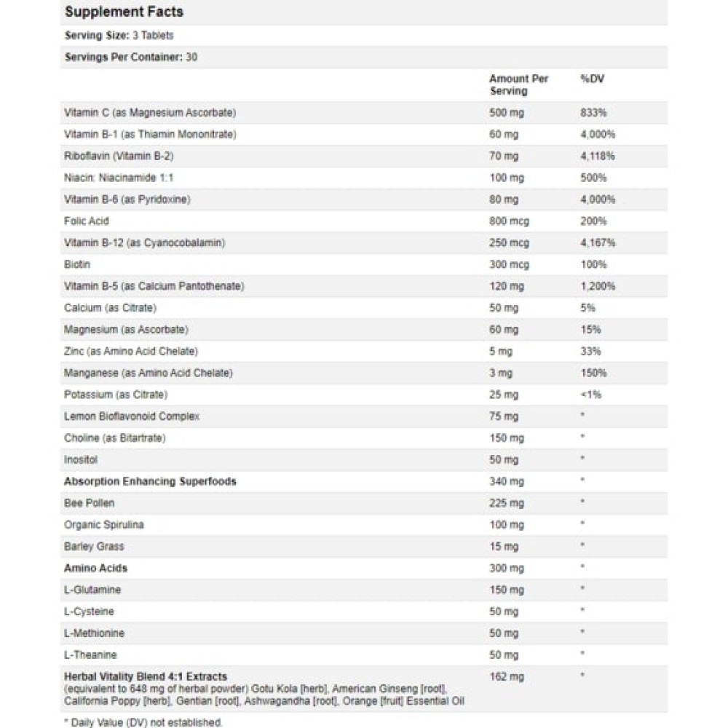The width and height of the screenshot is (728, 728).
Task: Click the Amount Per Serving column header
Action: [x=518, y=84]
